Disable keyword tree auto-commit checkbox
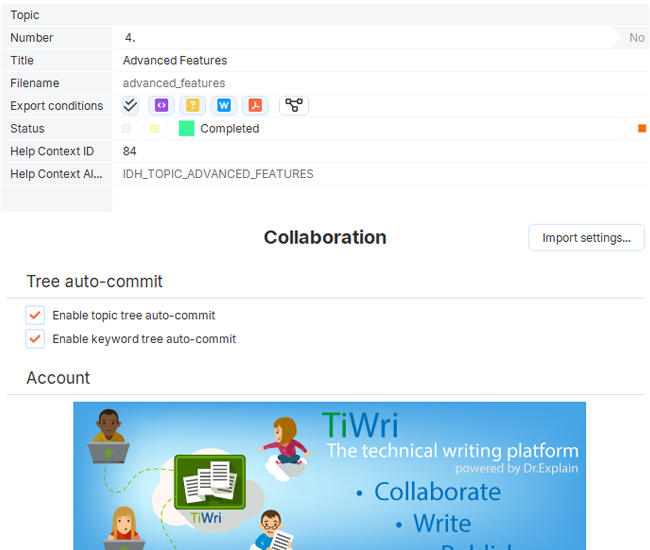This screenshot has width=650, height=550. coord(35,339)
